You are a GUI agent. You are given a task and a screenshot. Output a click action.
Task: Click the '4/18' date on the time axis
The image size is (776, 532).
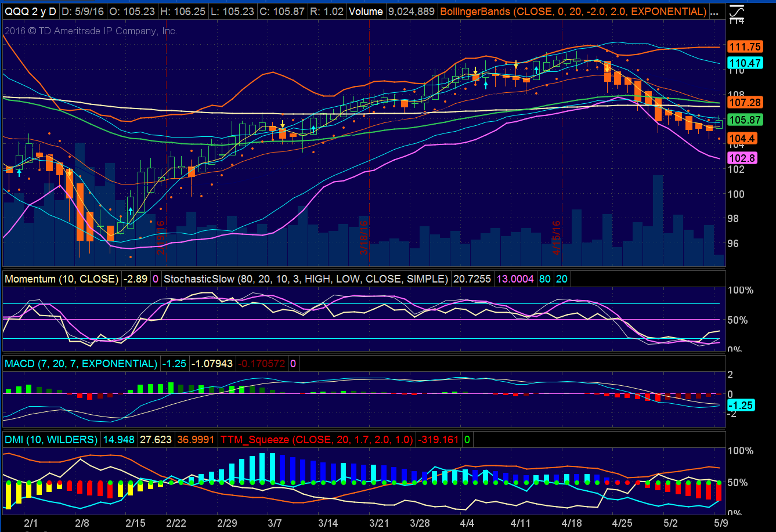572,523
